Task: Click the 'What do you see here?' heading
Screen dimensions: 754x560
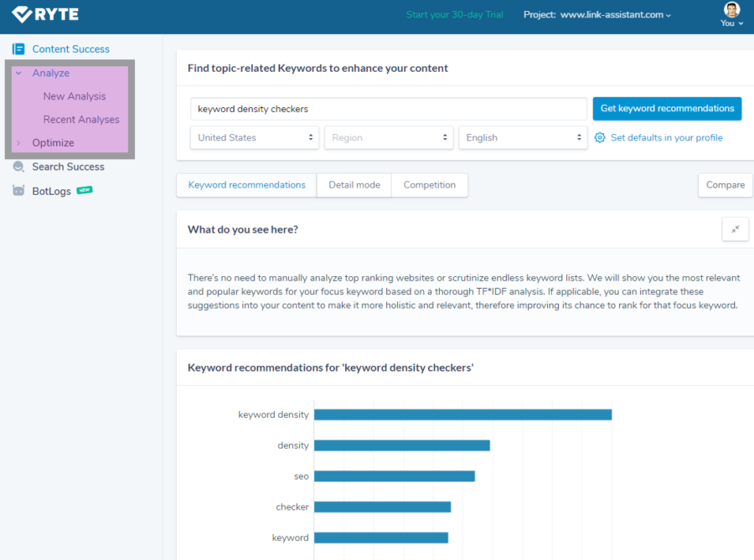Action: tap(243, 229)
